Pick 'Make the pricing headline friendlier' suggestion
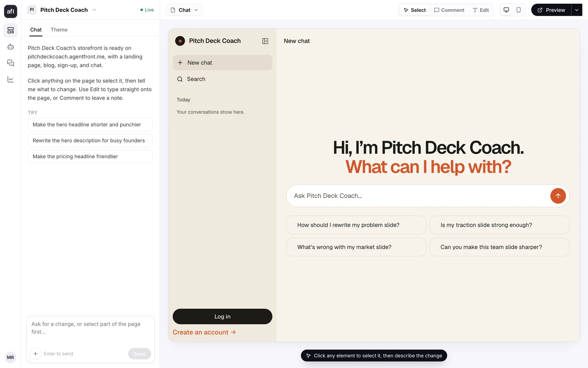Image resolution: width=588 pixels, height=368 pixels. pos(90,156)
